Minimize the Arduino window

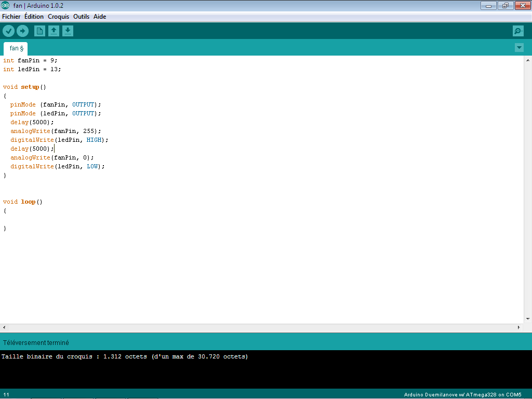(488, 5)
